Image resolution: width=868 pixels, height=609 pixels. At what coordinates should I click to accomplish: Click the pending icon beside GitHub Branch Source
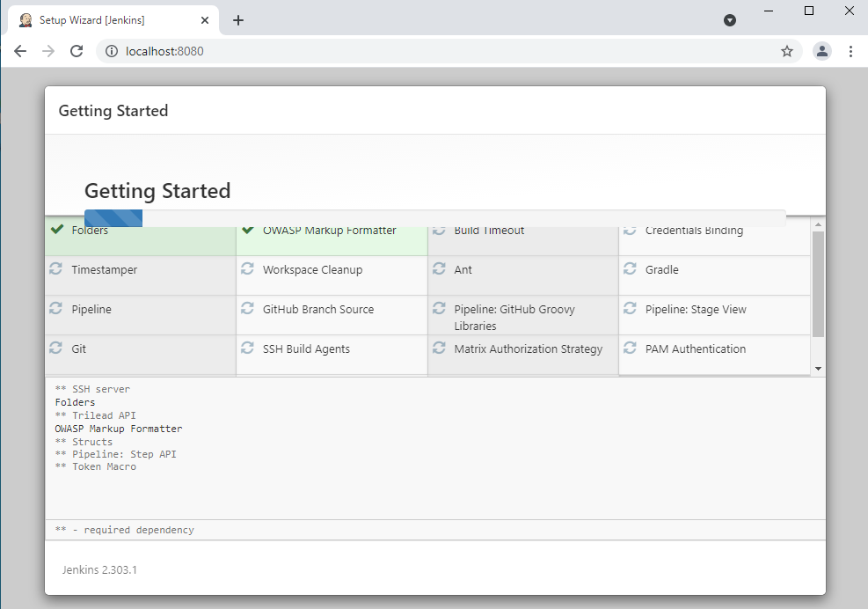coord(247,308)
